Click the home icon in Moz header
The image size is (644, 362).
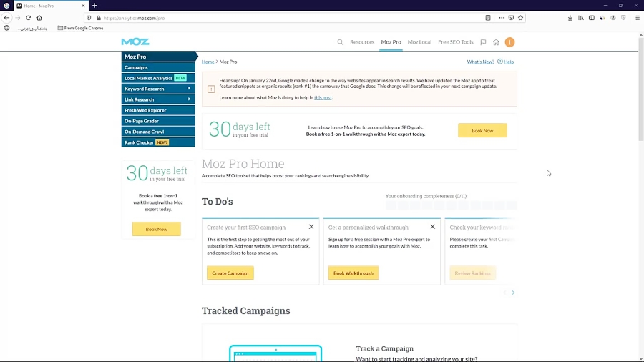click(x=496, y=42)
